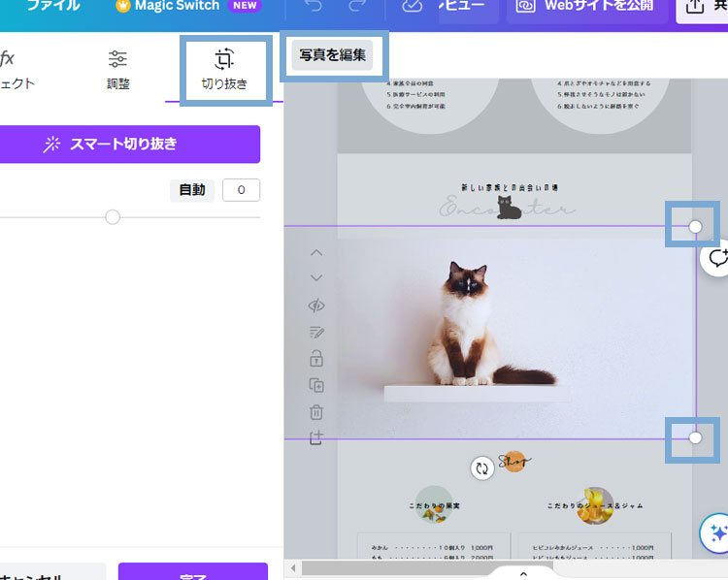Click the page notes pencil icon
The image size is (728, 580).
316,333
